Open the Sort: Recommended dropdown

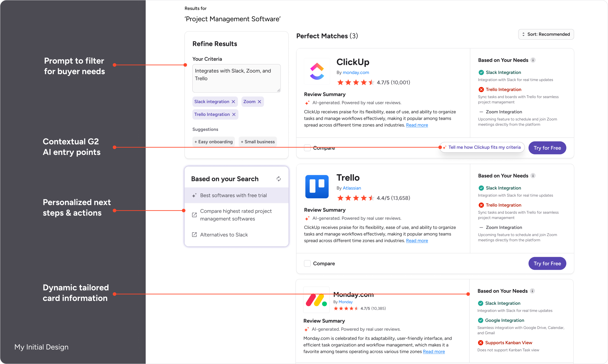[x=546, y=34]
